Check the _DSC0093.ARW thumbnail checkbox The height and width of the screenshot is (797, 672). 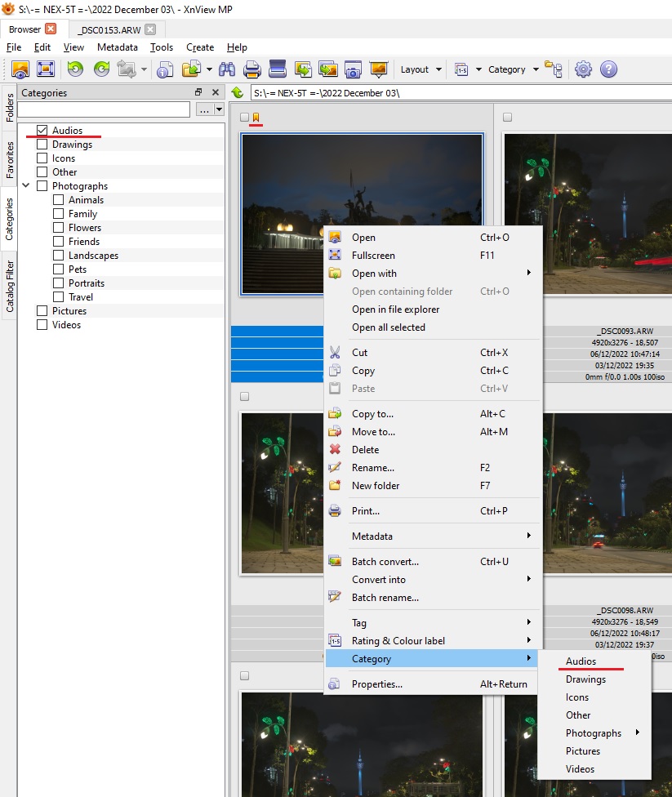tap(507, 118)
